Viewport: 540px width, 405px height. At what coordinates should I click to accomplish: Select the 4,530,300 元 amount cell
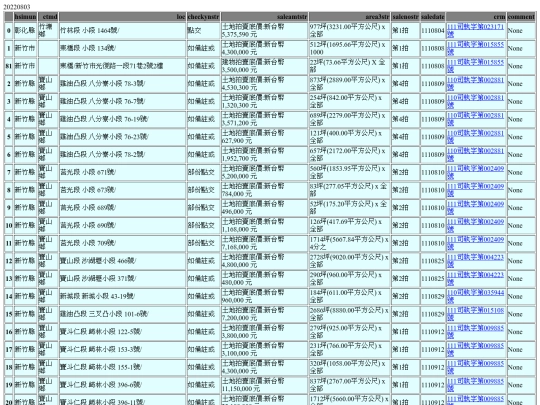pyautogui.click(x=264, y=84)
